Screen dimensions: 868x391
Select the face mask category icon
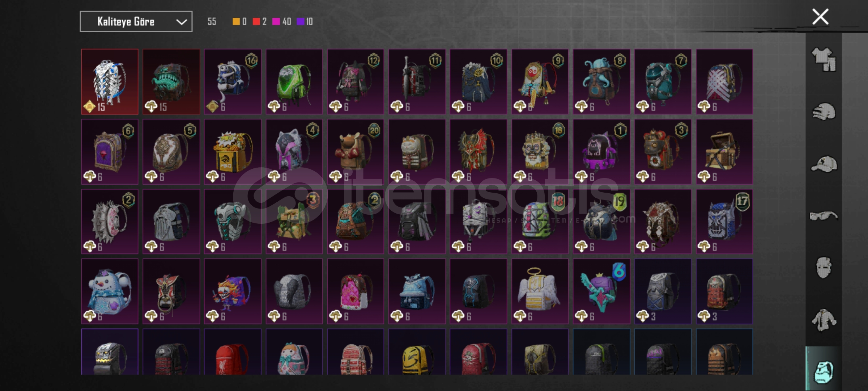[x=824, y=268]
